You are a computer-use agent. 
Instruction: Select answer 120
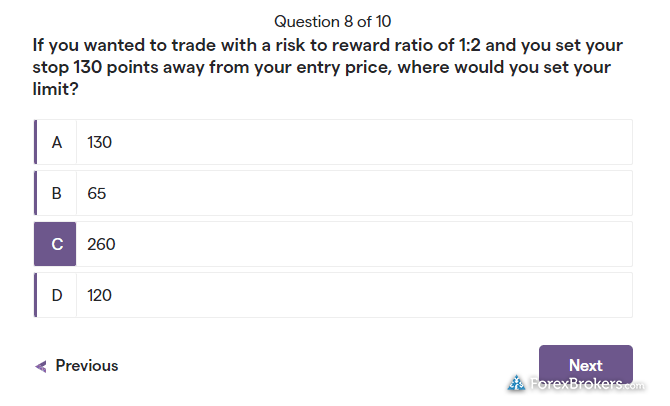click(x=100, y=295)
